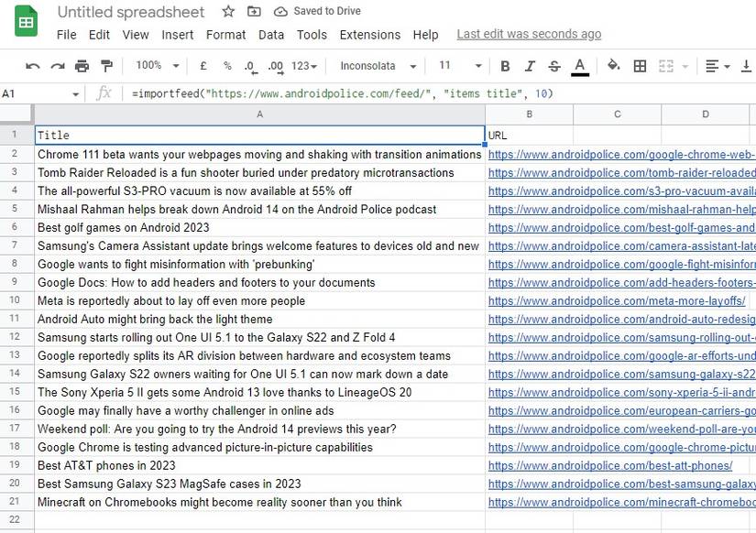Viewport: 756px width, 533px height.
Task: Open the Inconsolata font dropdown
Action: click(x=378, y=66)
